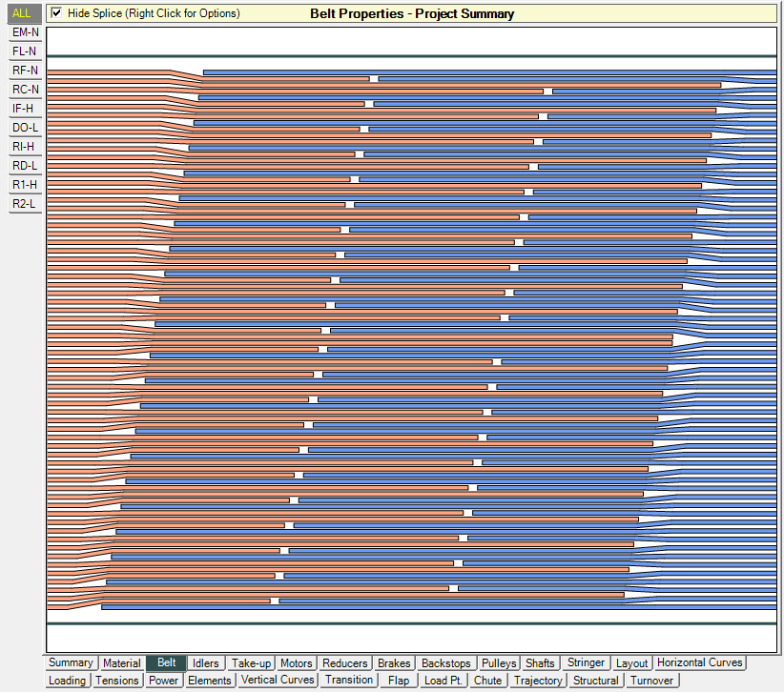784x692 pixels.
Task: Pick the R2-L side tab
Action: click(26, 204)
